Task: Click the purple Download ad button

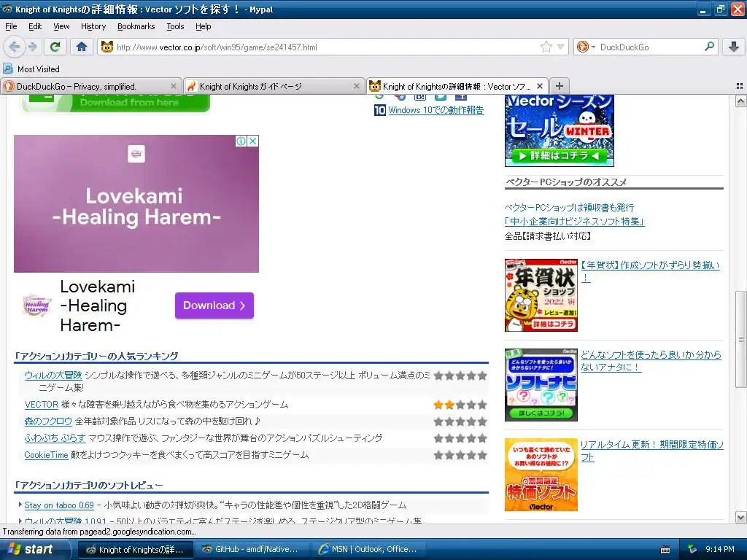Action: [x=214, y=306]
